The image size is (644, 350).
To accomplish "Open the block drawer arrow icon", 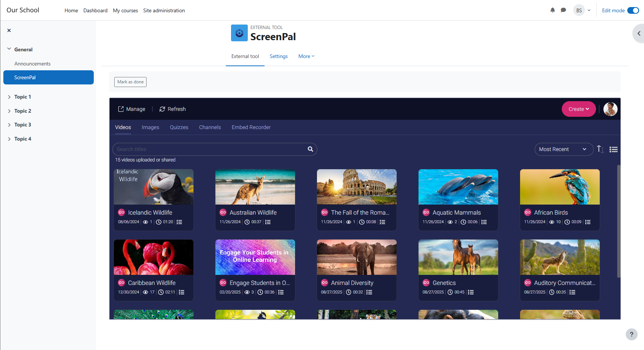I will (638, 33).
